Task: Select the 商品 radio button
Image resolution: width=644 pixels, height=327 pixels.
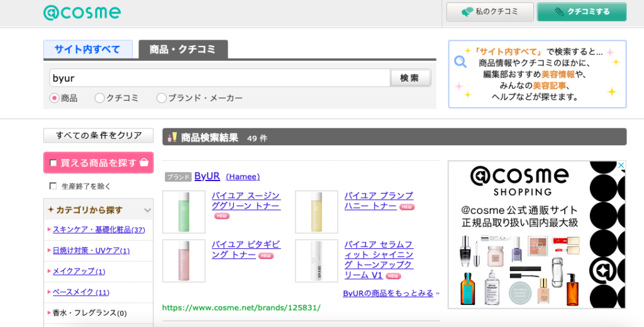Action: click(x=54, y=98)
